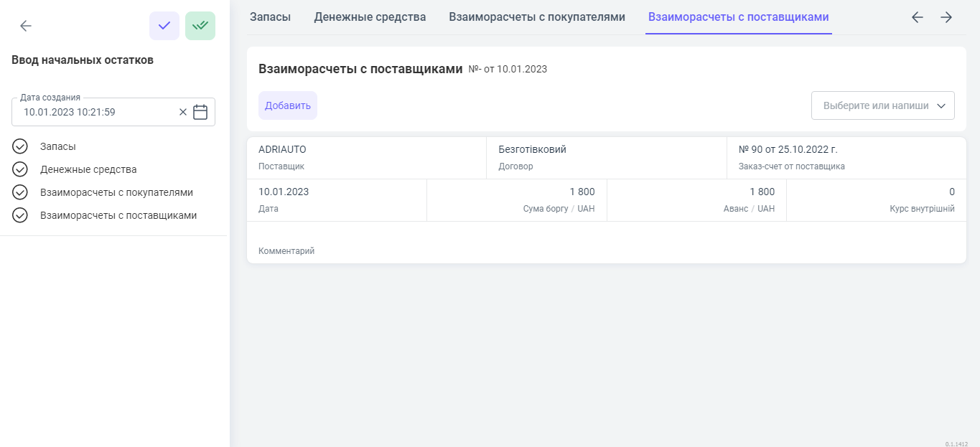Go to previous tab with left arrow
Viewport: 980px width, 447px height.
tap(917, 17)
